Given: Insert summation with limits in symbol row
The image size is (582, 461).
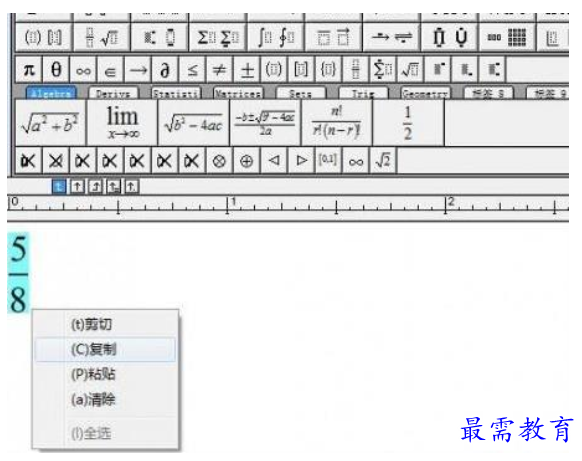Looking at the screenshot, I should pyautogui.click(x=383, y=69).
